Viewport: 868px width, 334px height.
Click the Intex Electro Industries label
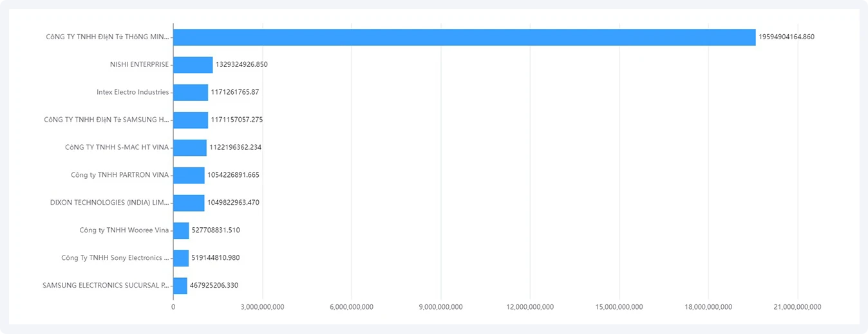[133, 92]
